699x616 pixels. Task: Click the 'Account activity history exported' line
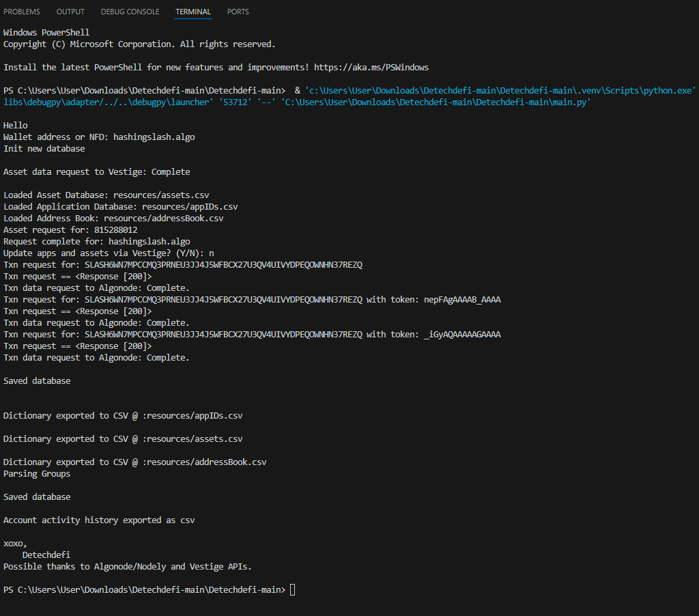click(x=99, y=520)
